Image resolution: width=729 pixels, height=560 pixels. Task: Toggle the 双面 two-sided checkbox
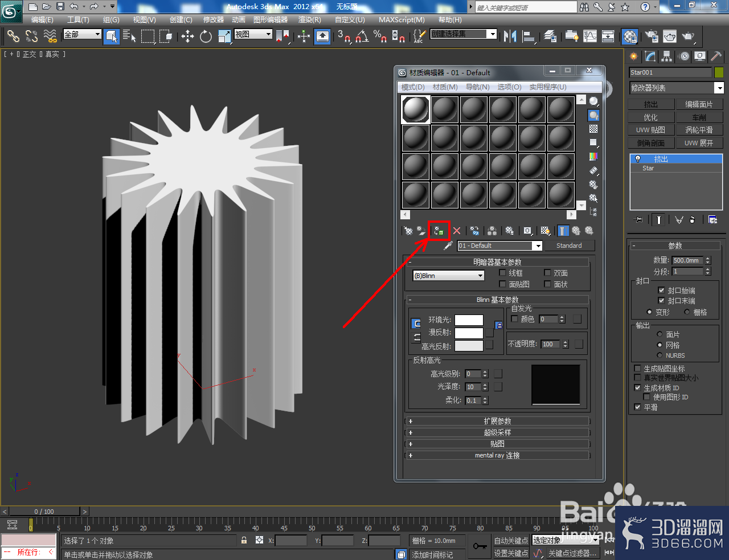[547, 273]
